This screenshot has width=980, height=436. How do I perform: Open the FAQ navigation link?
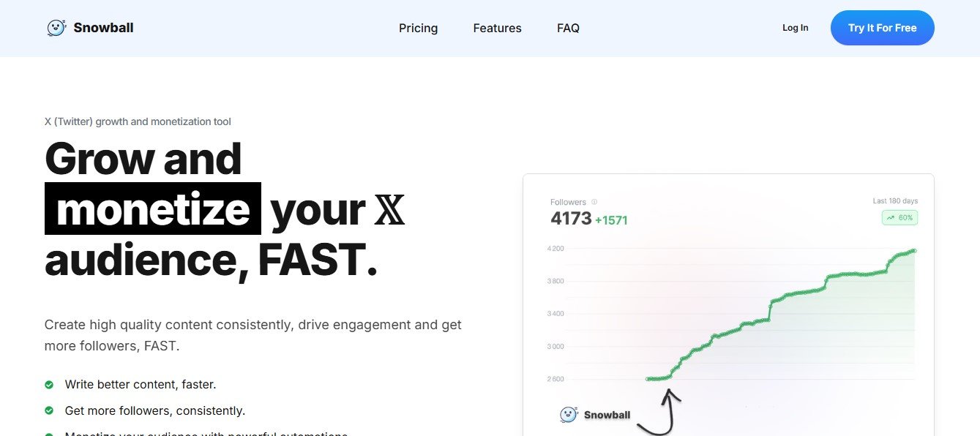568,28
